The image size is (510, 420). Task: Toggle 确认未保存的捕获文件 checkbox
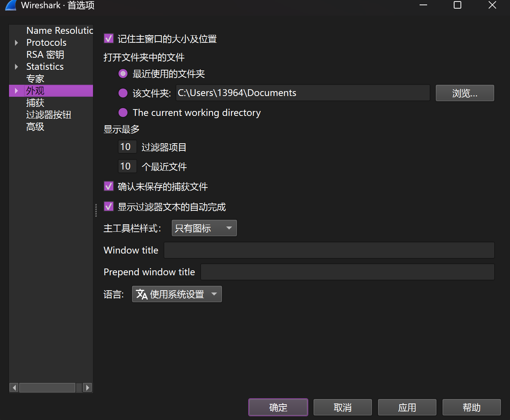(x=109, y=186)
